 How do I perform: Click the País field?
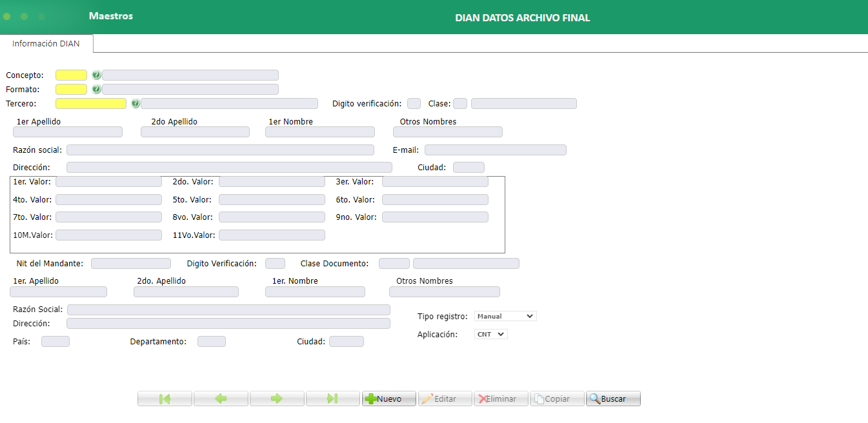[x=56, y=342]
